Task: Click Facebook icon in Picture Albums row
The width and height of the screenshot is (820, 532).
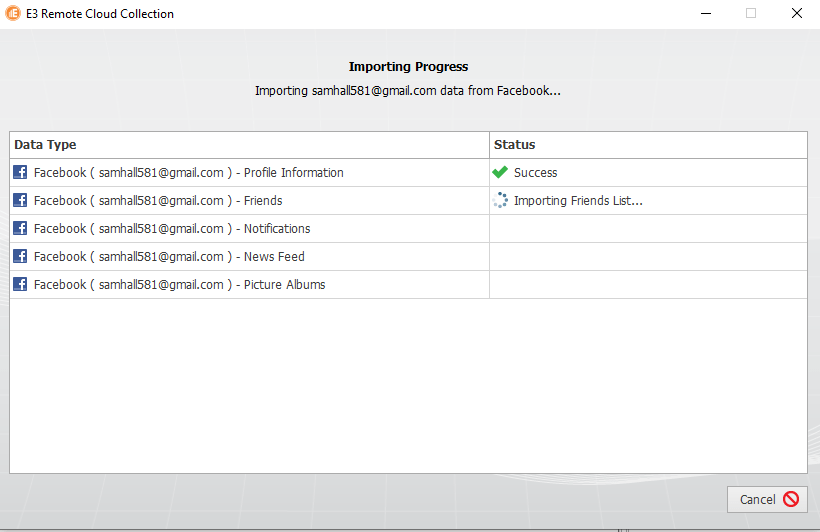Action: tap(20, 284)
